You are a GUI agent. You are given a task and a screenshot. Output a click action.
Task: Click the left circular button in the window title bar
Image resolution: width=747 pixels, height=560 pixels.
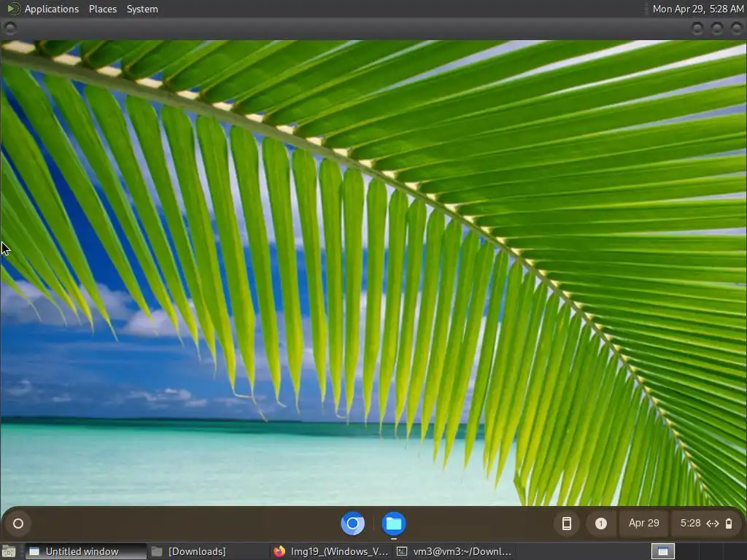pyautogui.click(x=10, y=28)
